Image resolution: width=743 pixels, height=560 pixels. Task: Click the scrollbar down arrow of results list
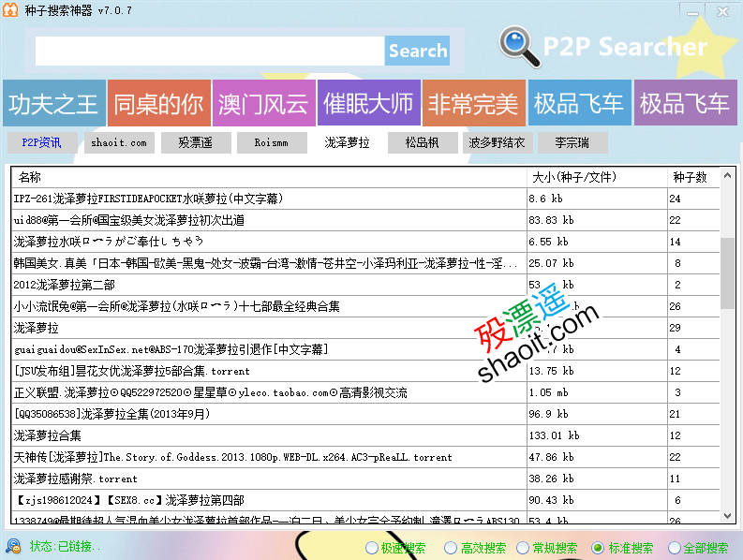pyautogui.click(x=727, y=515)
